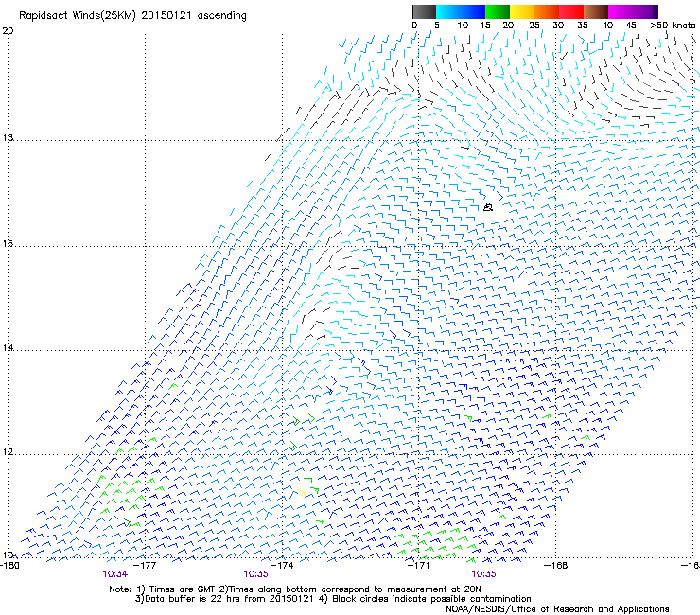Click the '>50 knots' legend label
The width and height of the screenshot is (700, 615).
point(673,26)
